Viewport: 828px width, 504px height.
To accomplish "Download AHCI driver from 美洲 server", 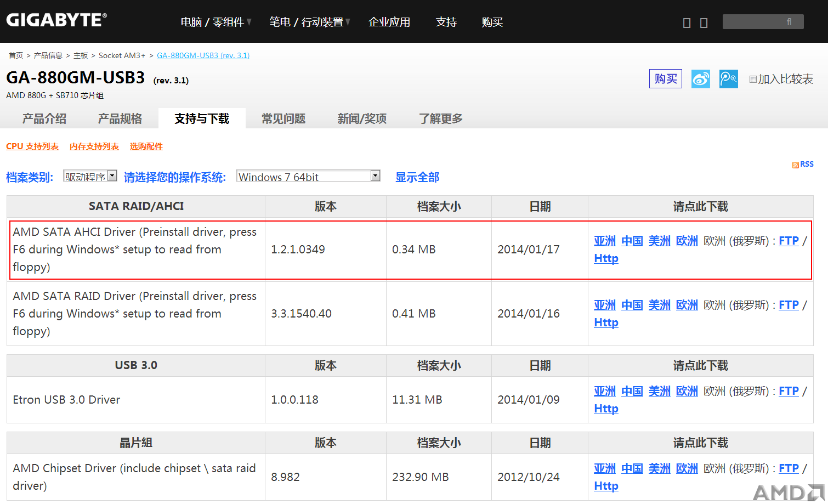I will (660, 241).
